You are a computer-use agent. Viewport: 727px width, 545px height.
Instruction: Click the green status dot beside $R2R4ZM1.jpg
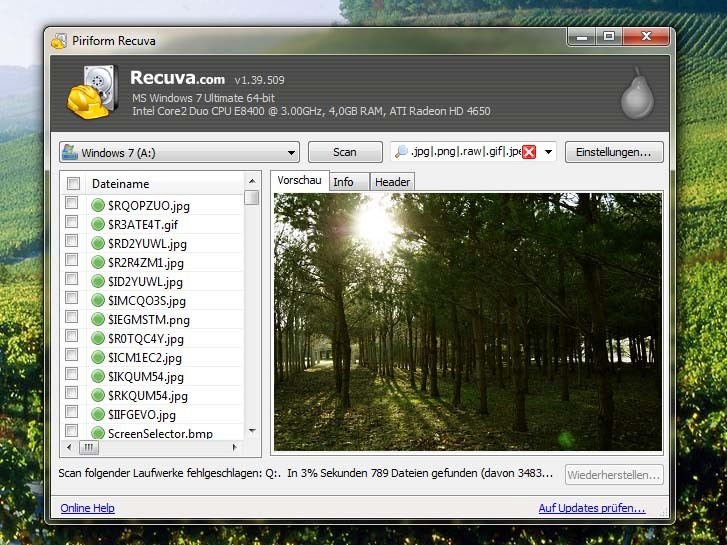[98, 262]
